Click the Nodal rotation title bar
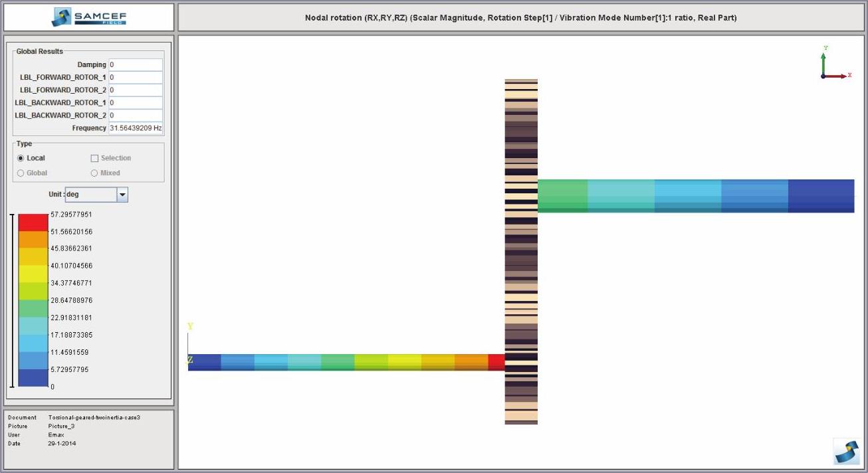Image resolution: width=868 pixels, height=473 pixels. click(x=520, y=17)
